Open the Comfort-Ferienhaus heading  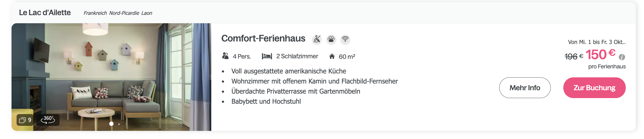pos(263,38)
